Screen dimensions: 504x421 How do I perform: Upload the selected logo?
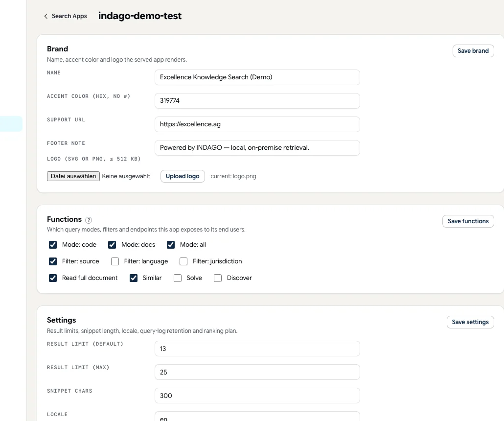coord(183,176)
